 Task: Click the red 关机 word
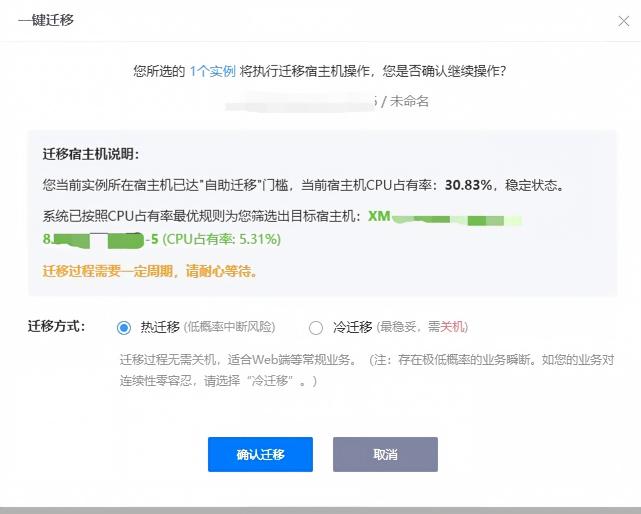453,327
